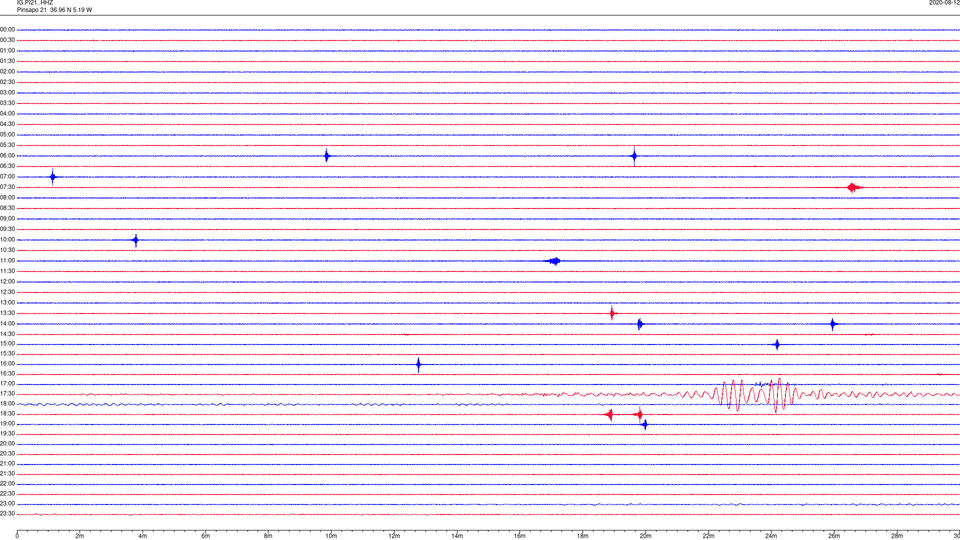Click the '0' tick label on the minute axis
Image resolution: width=960 pixels, height=540 pixels.
(17, 536)
